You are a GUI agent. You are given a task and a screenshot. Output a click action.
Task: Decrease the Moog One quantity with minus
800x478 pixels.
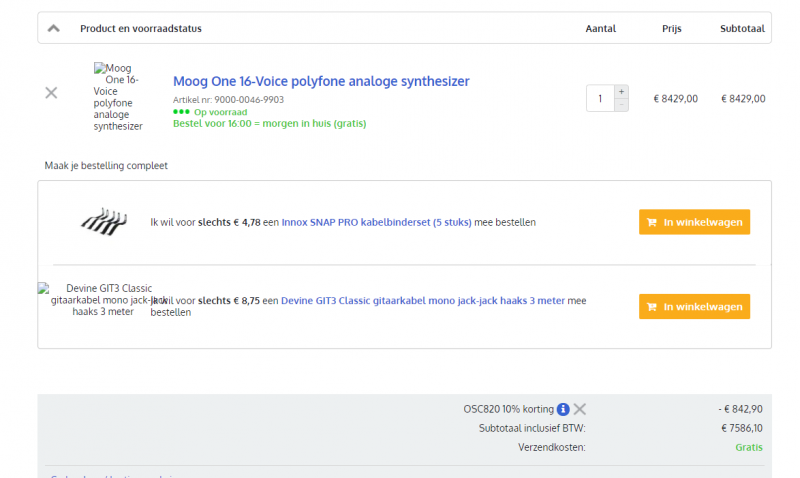tap(621, 105)
